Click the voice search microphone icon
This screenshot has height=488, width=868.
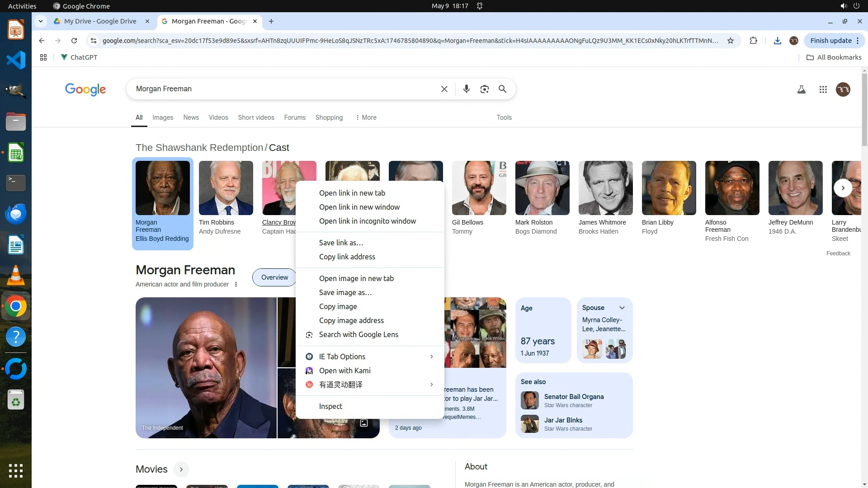466,89
